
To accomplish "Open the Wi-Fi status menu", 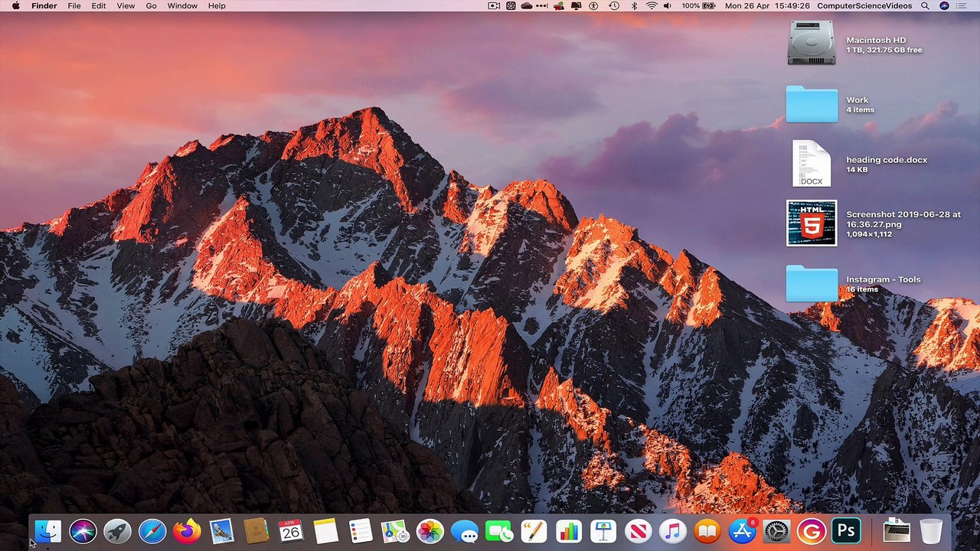I will (651, 5).
